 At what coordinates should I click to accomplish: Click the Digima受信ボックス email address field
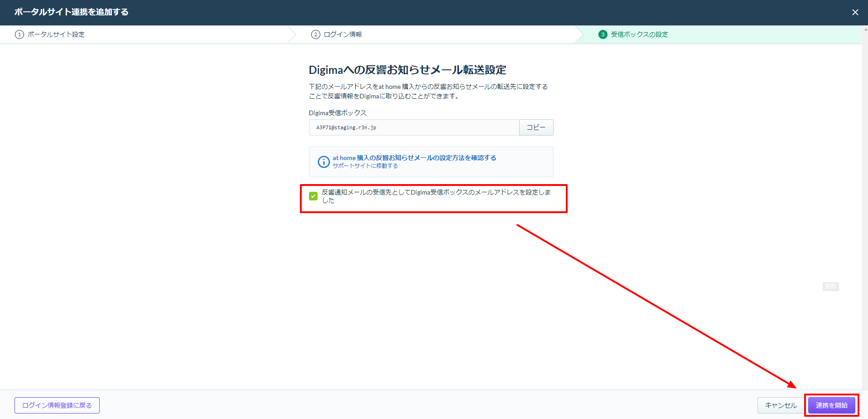[414, 127]
